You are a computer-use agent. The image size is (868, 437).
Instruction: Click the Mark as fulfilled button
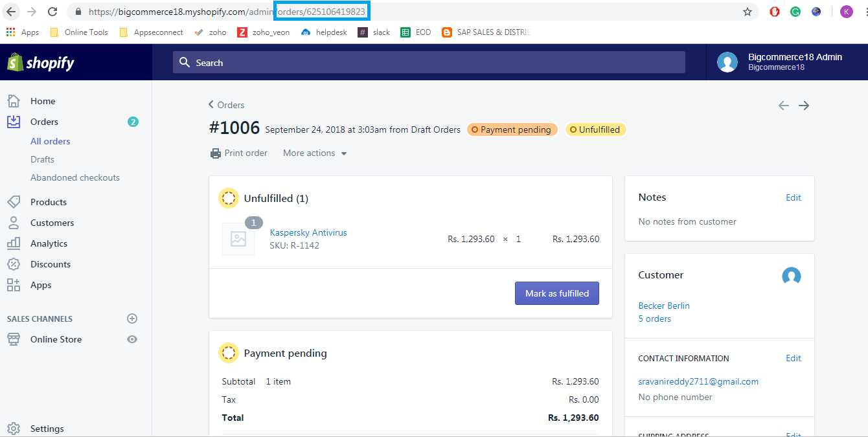(557, 293)
